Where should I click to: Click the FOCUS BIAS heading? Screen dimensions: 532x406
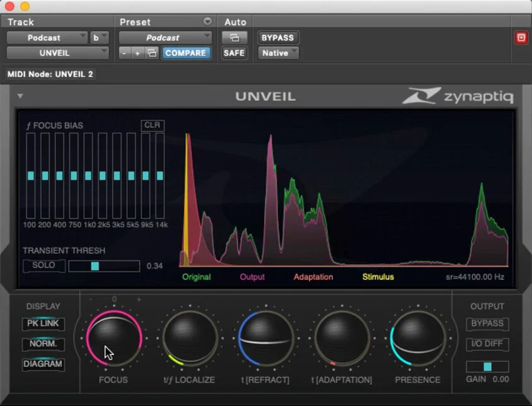[55, 125]
